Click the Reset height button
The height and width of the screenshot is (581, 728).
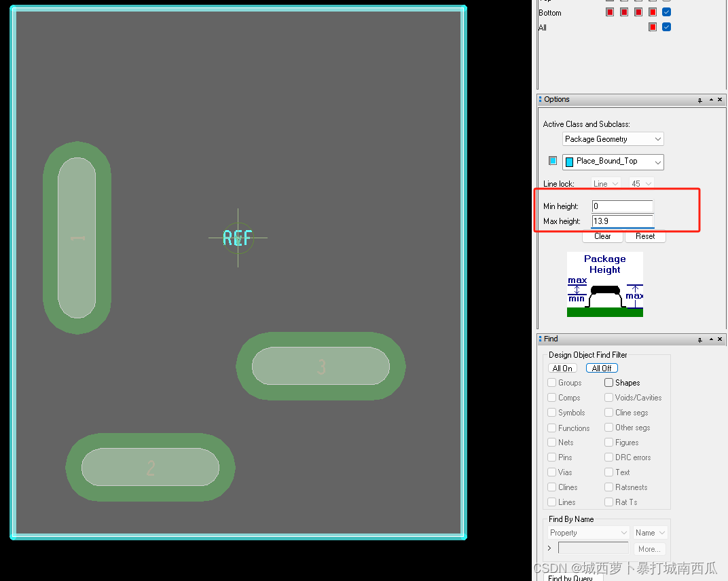[x=645, y=236]
